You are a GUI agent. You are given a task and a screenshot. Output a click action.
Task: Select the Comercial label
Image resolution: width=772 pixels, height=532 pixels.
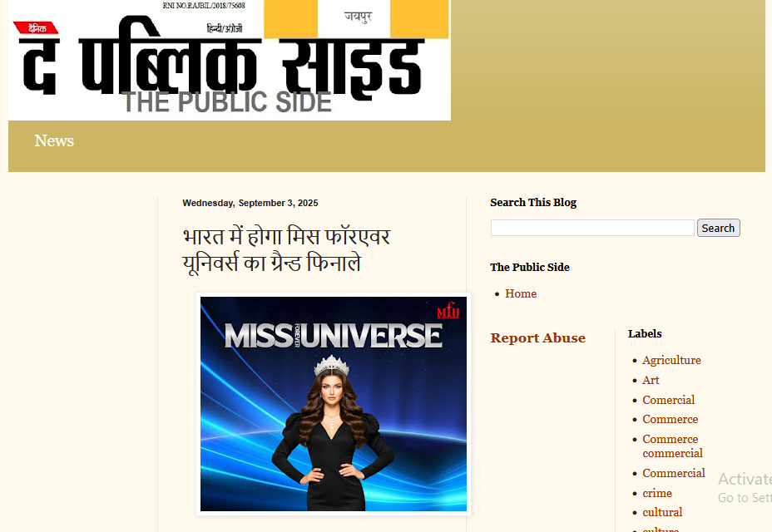click(668, 400)
